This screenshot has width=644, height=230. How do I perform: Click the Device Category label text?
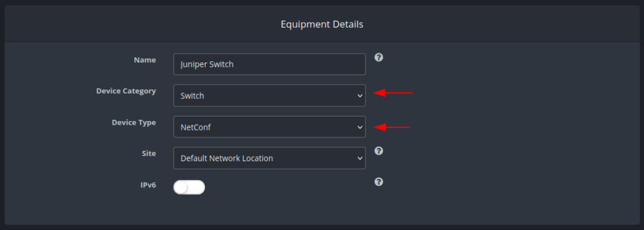[126, 91]
